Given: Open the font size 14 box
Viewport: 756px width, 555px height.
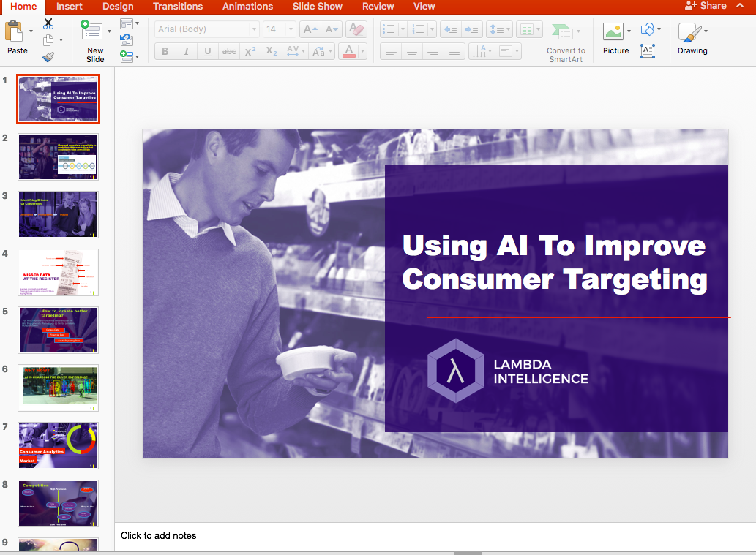Looking at the screenshot, I should pyautogui.click(x=279, y=29).
